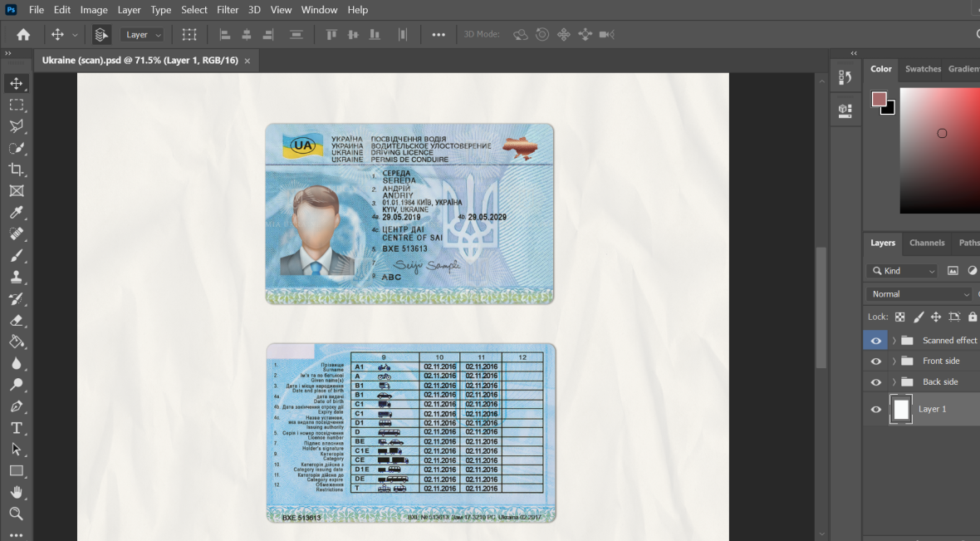Select the Eyedropper tool

(x=16, y=213)
